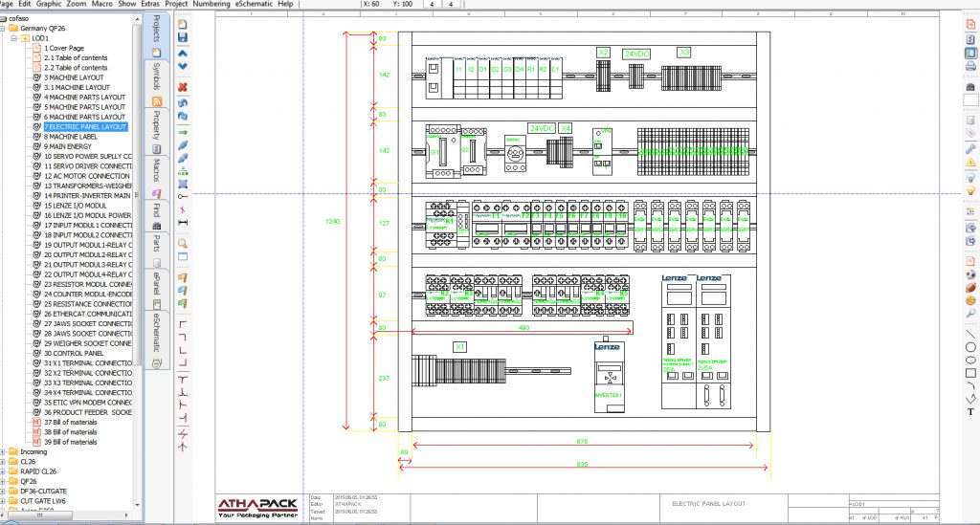Expand the RAPID CL26 project folder
This screenshot has width=980, height=525.
pos(5,471)
